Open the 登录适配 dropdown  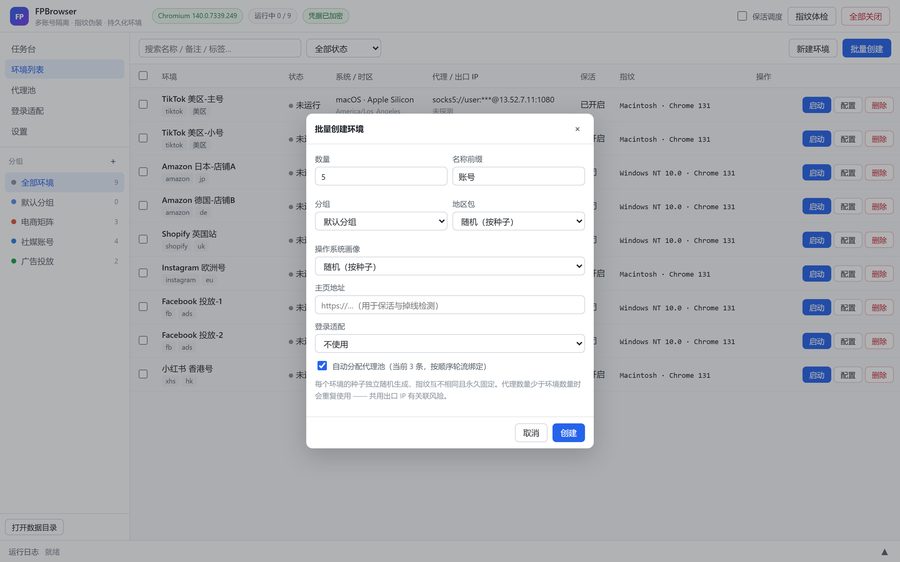click(x=450, y=344)
